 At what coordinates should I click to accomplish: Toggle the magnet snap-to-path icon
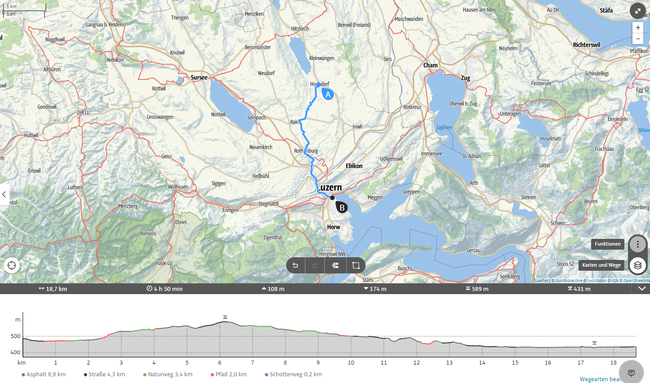[x=335, y=265]
